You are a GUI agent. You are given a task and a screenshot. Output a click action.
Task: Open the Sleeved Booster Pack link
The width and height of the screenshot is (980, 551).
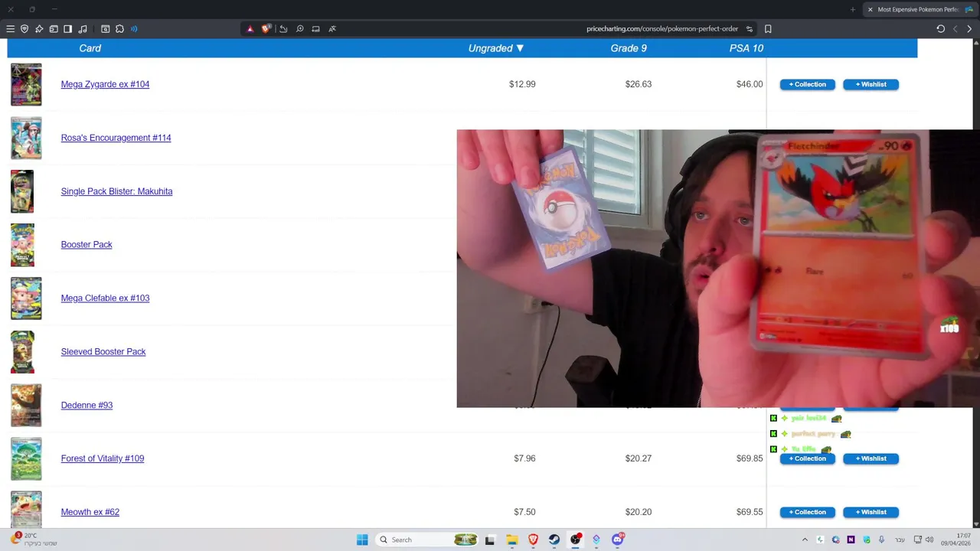(x=103, y=351)
